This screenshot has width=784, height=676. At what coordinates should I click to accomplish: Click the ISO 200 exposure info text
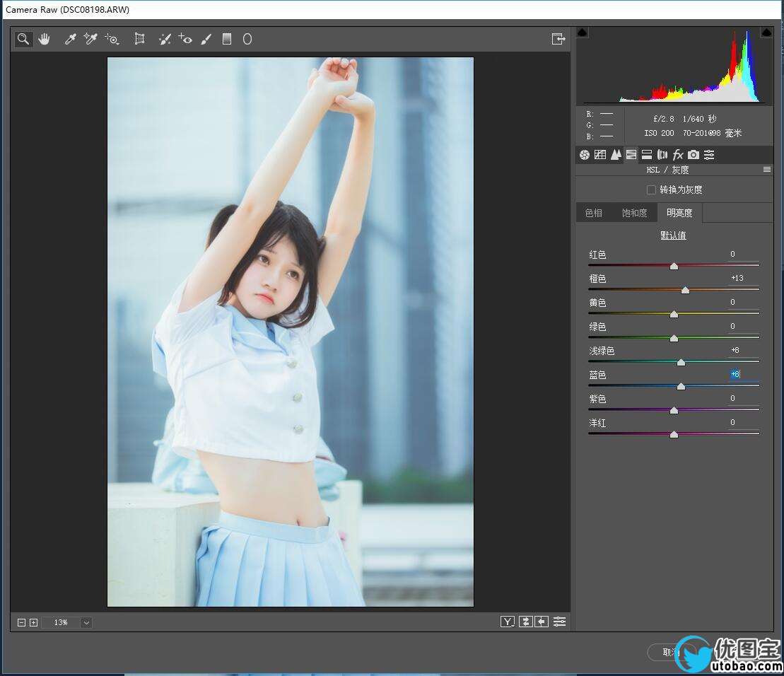point(659,133)
